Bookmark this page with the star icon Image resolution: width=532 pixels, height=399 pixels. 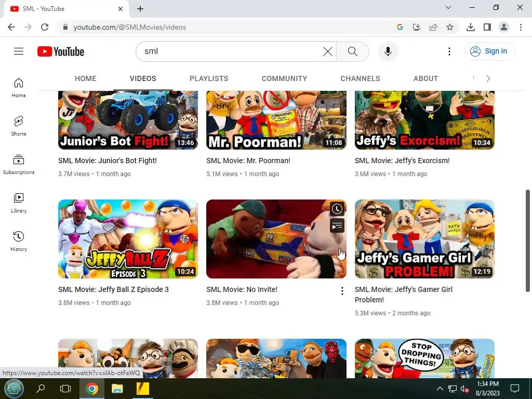tap(450, 27)
